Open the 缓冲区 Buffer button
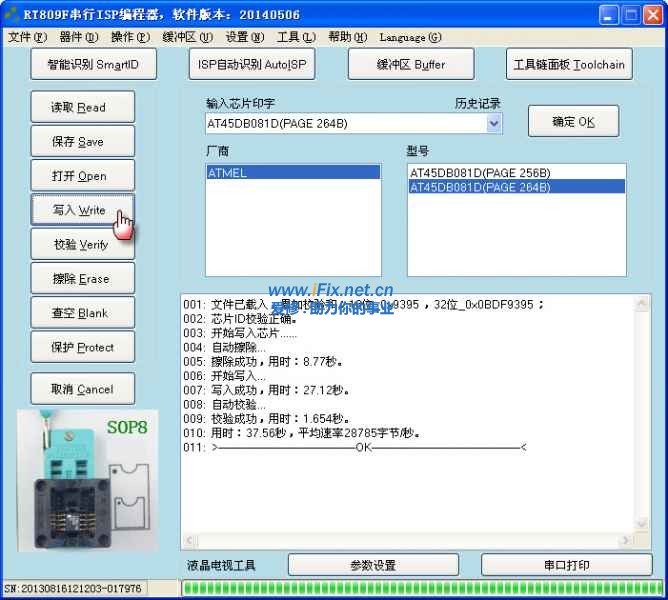Screen dimensions: 668x600 pyautogui.click(x=411, y=65)
